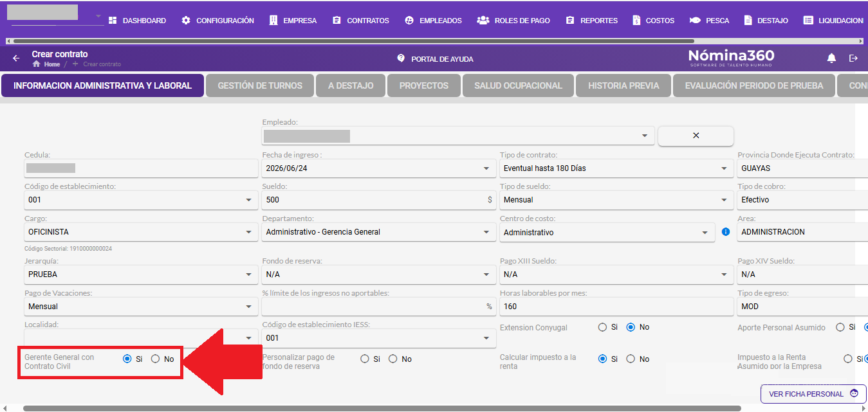Click the Home breadcrumb link
Viewport: 868px width, 412px height.
tap(52, 64)
